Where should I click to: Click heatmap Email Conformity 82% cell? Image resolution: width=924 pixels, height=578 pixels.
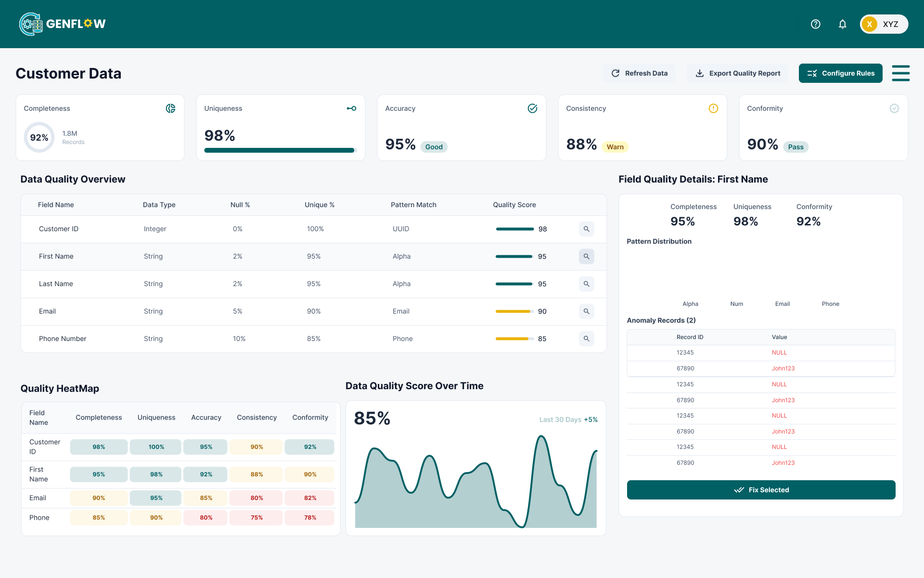coord(310,498)
